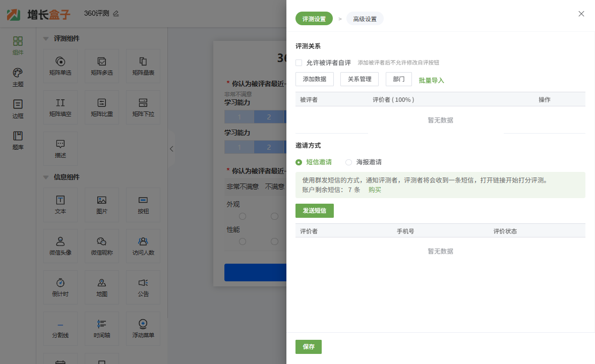The width and height of the screenshot is (595, 364).
Task: Choose second radio in 外观 row
Action: coord(274,216)
